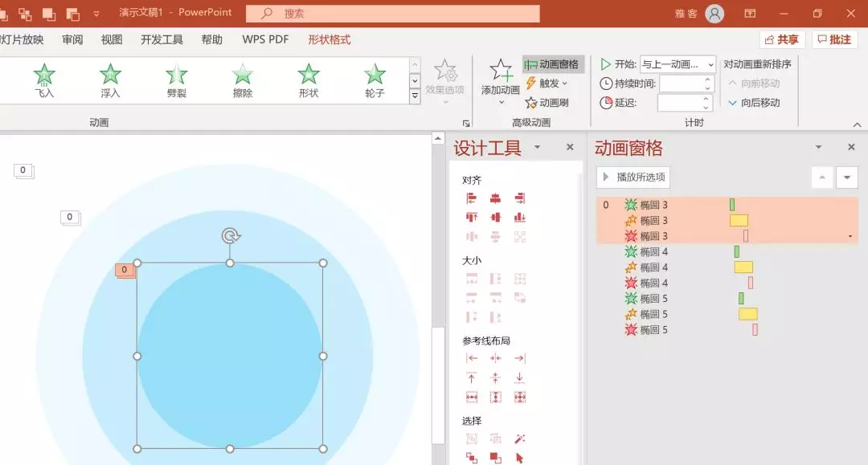Click the 批注 comments button
The width and height of the screenshot is (868, 465).
coord(835,39)
